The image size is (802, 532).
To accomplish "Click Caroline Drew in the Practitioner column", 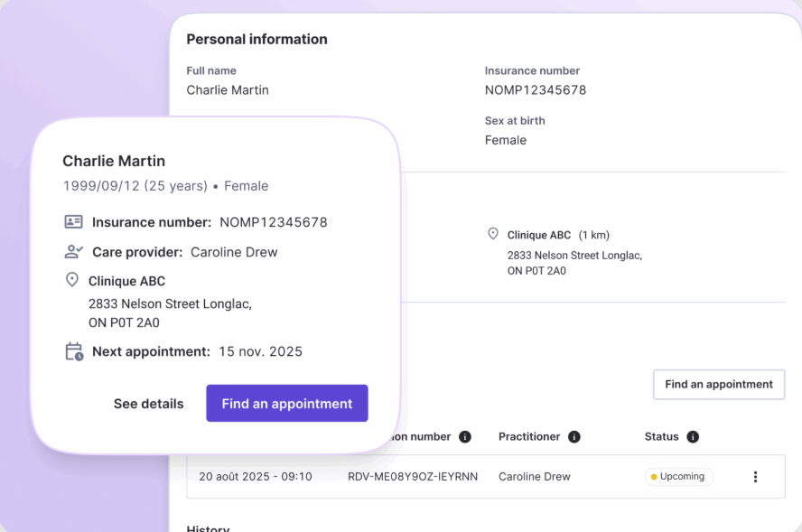I will [534, 477].
